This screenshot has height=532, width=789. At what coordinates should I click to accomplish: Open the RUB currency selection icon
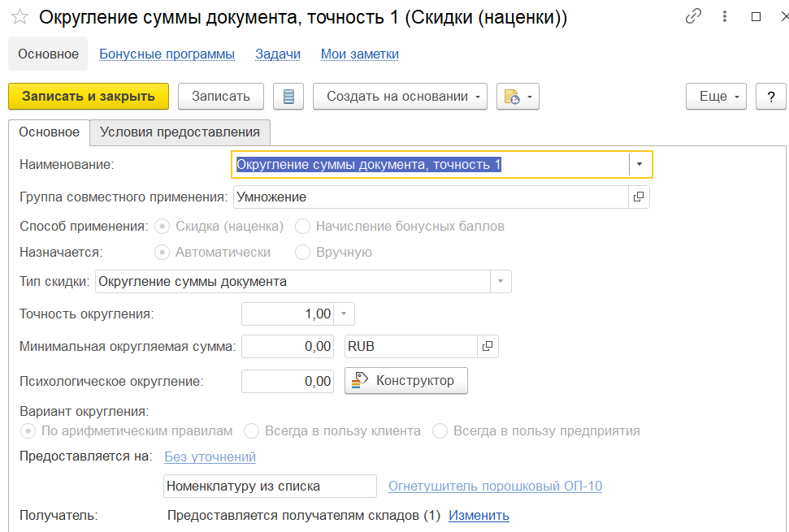[x=487, y=347]
